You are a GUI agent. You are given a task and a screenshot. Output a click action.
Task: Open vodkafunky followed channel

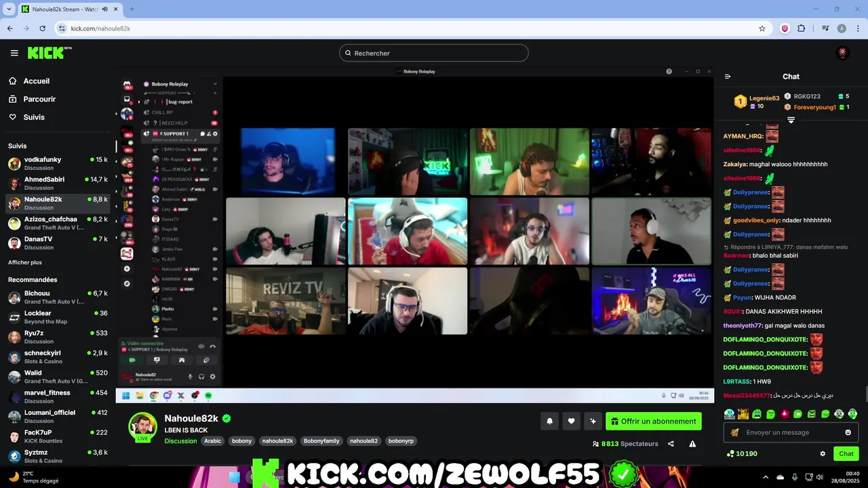coord(58,163)
